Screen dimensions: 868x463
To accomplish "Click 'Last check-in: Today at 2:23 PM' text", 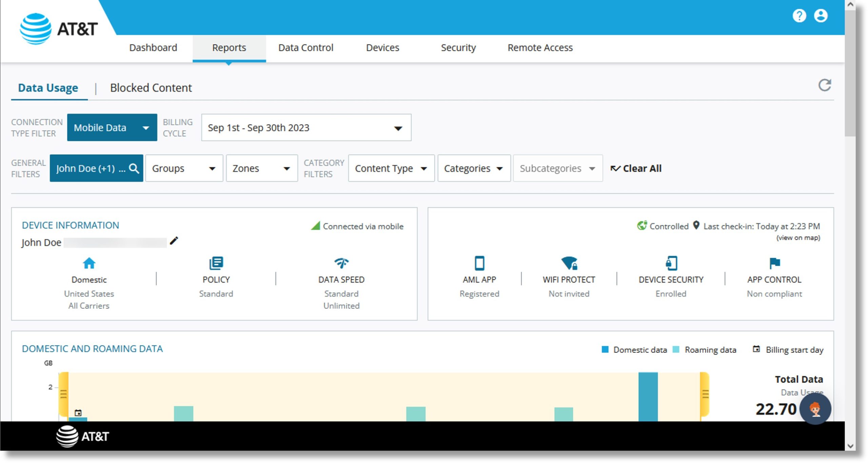I will (762, 226).
